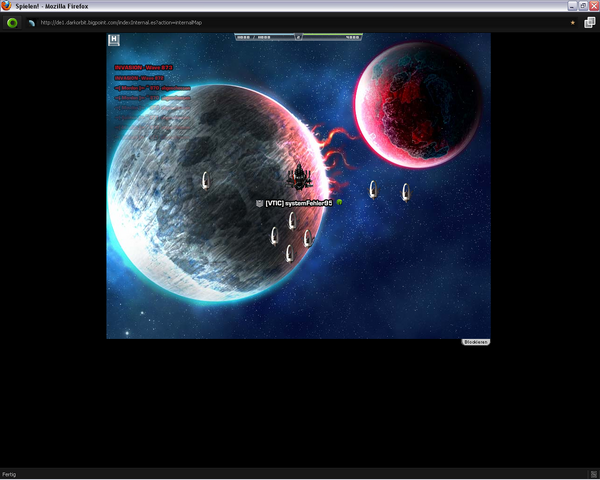Minimize the Firefox window
The width and height of the screenshot is (600, 480).
[x=572, y=6]
